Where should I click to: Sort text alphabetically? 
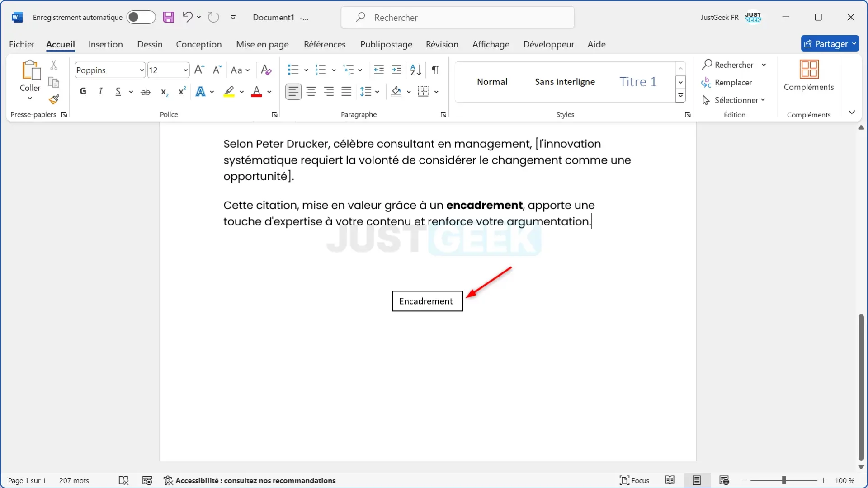tap(416, 70)
